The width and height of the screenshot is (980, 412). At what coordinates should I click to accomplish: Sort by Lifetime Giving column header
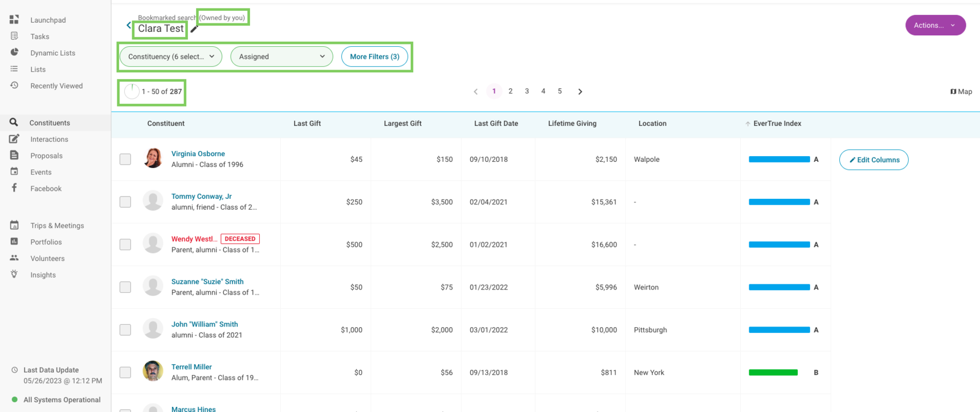(x=572, y=124)
